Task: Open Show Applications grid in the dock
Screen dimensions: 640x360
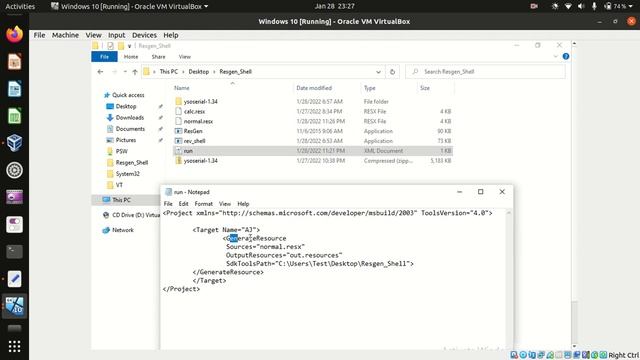Action: click(14, 347)
